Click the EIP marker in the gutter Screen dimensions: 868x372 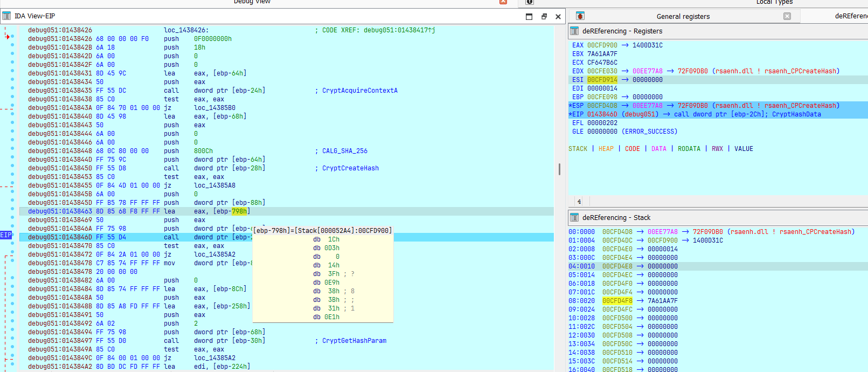6,235
